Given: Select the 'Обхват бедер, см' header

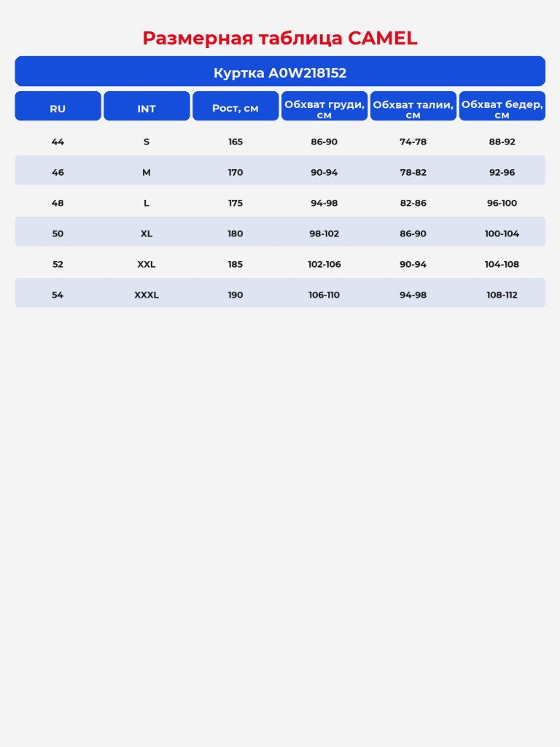Looking at the screenshot, I should click(502, 107).
